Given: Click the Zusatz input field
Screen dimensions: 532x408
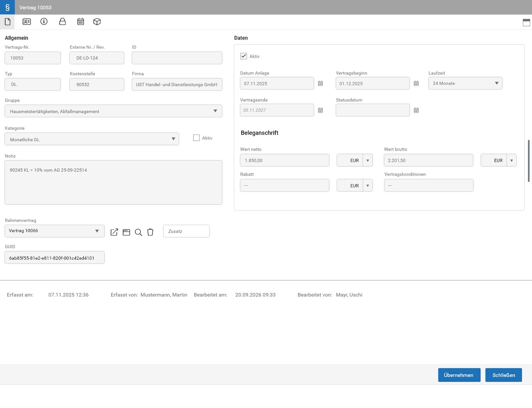Looking at the screenshot, I should 186,231.
